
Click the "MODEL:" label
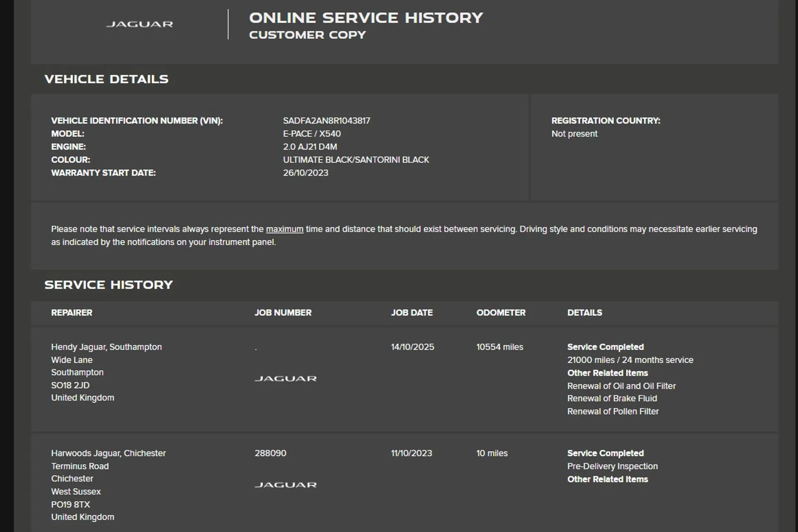pos(68,134)
